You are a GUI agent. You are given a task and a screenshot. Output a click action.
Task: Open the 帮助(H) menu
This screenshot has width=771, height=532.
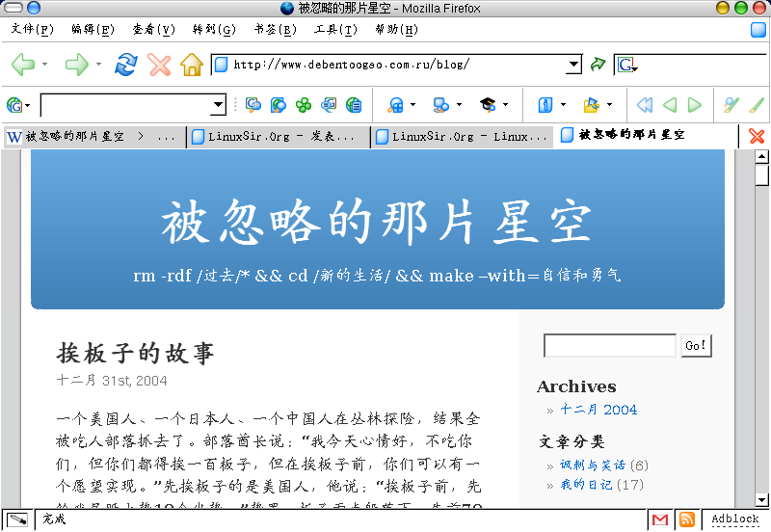tap(397, 30)
